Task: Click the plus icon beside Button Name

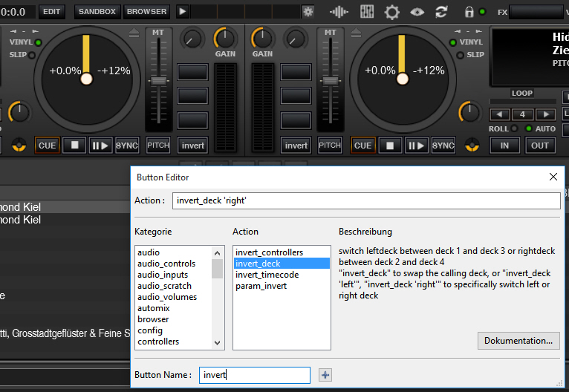Action: click(x=325, y=375)
